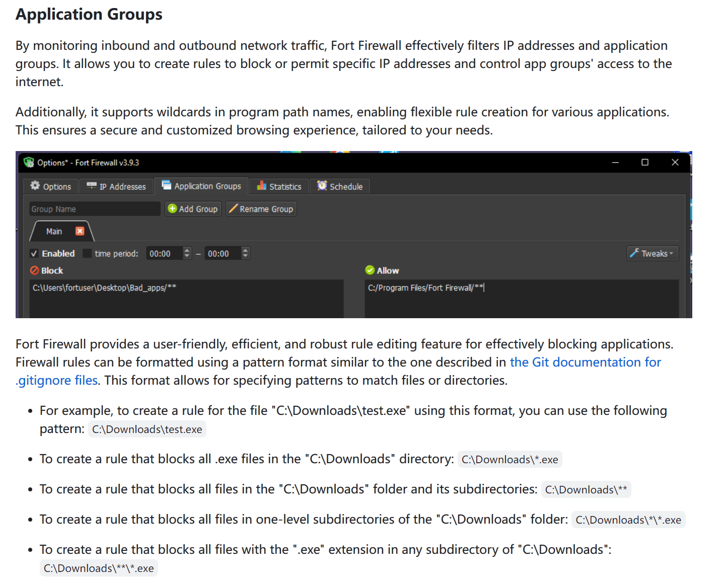Viewport: 728px width, 580px height.
Task: Click inside the Allow rules text area
Action: [522, 302]
